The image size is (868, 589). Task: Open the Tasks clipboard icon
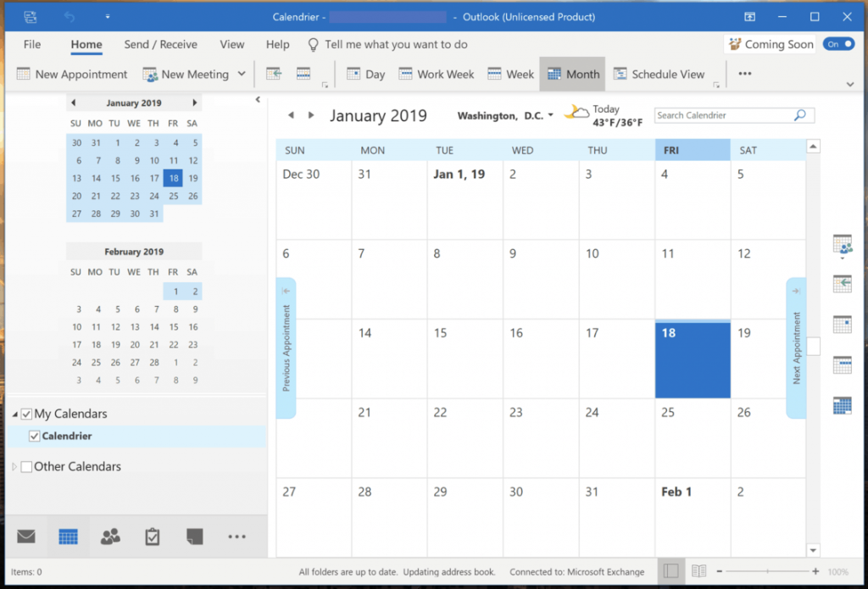click(x=153, y=536)
